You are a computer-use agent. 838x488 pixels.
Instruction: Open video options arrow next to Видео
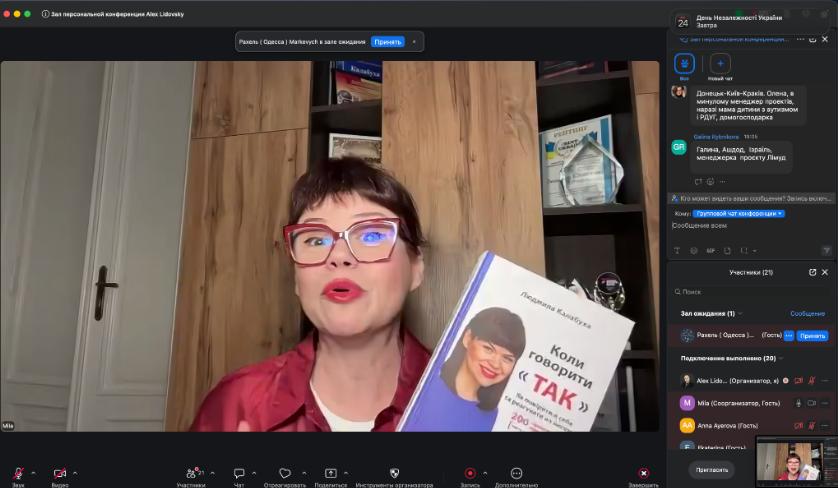click(75, 473)
